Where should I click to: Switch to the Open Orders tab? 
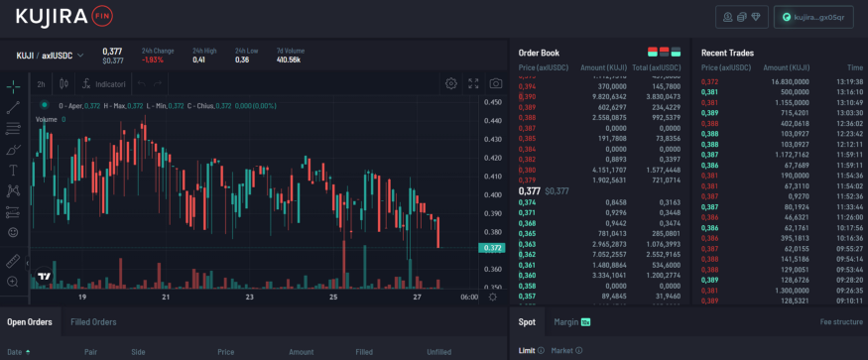pos(30,321)
